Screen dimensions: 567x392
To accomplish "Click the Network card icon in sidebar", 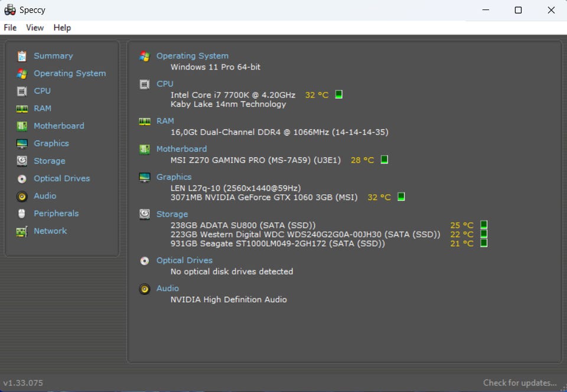I will click(x=22, y=231).
